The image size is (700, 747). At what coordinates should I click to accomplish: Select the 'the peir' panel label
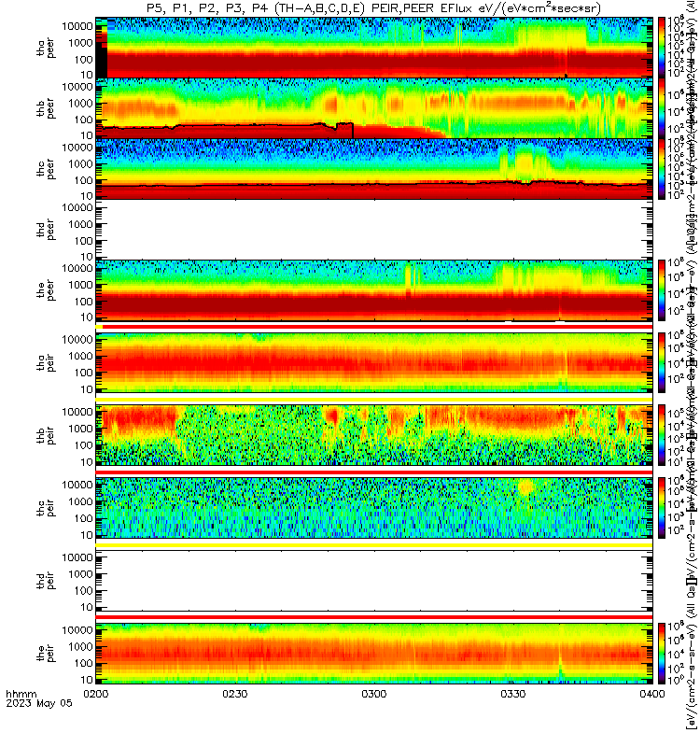click(x=46, y=653)
